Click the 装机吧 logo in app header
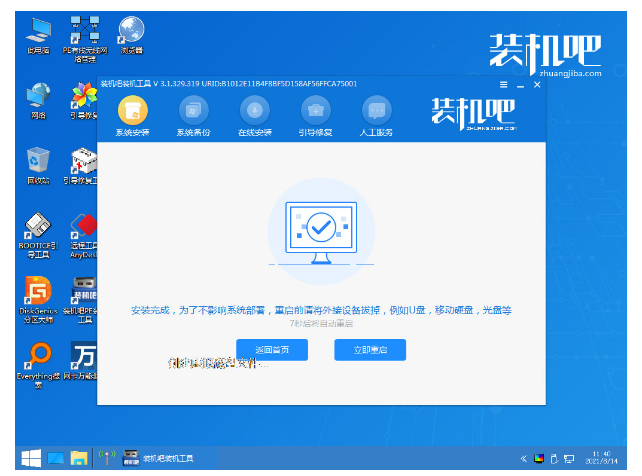 click(x=474, y=113)
